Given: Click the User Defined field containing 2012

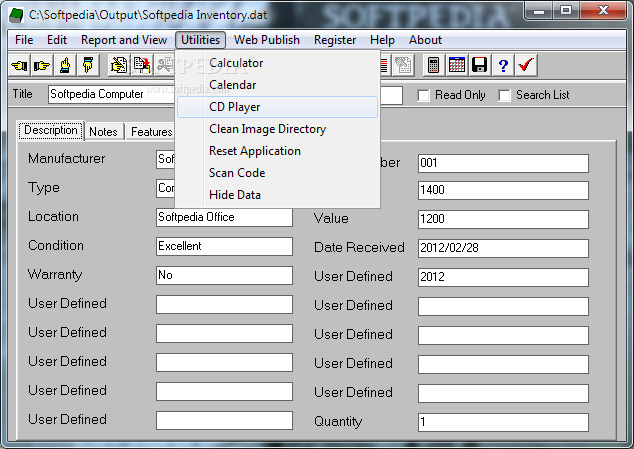Looking at the screenshot, I should pyautogui.click(x=503, y=277).
